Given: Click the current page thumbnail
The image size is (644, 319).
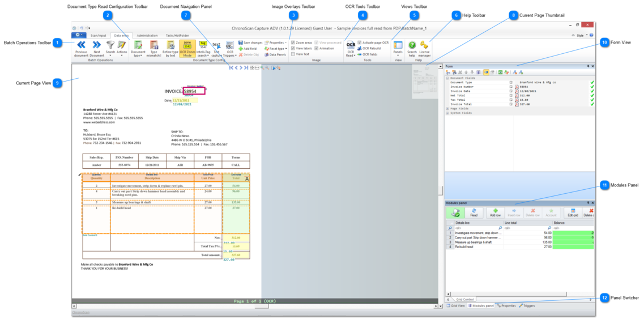Looking at the screenshot, I should 425,82.
